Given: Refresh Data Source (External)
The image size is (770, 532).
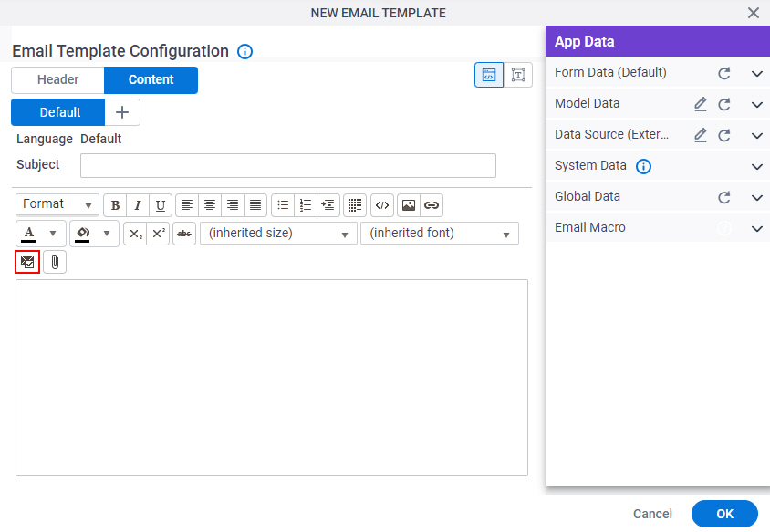Looking at the screenshot, I should click(x=724, y=136).
